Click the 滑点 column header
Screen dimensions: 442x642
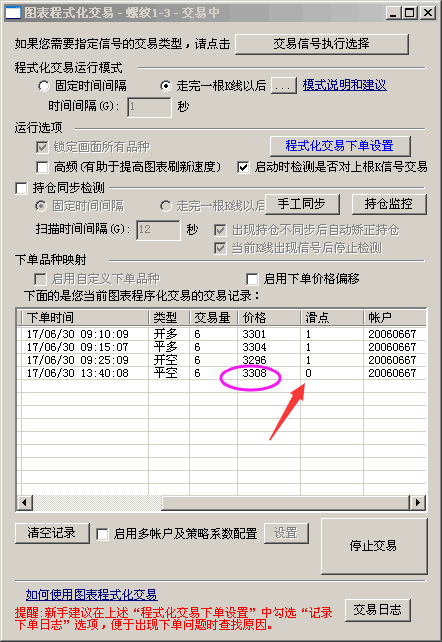coord(332,317)
